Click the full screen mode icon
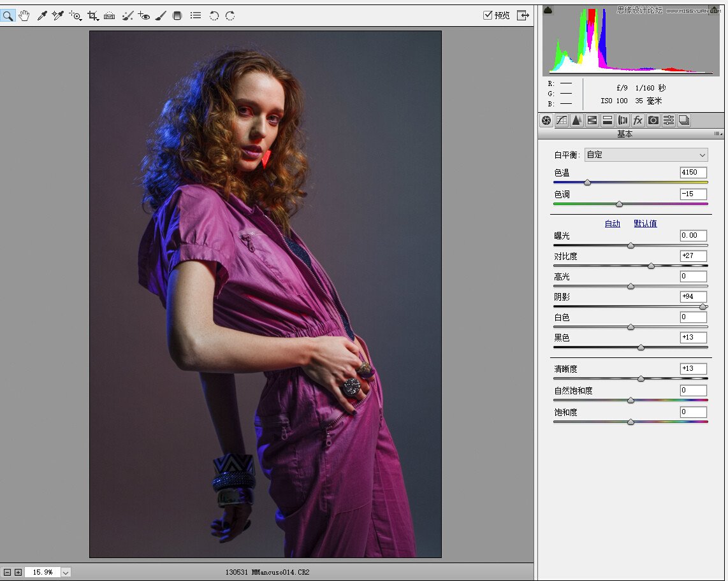The width and height of the screenshot is (728, 581). tap(523, 15)
